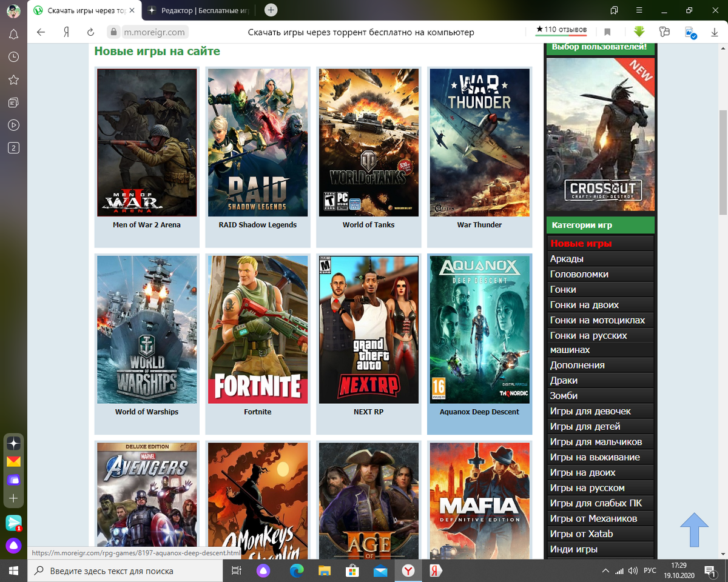728x582 pixels.
Task: Click Fortnite cover image
Action: (258, 329)
